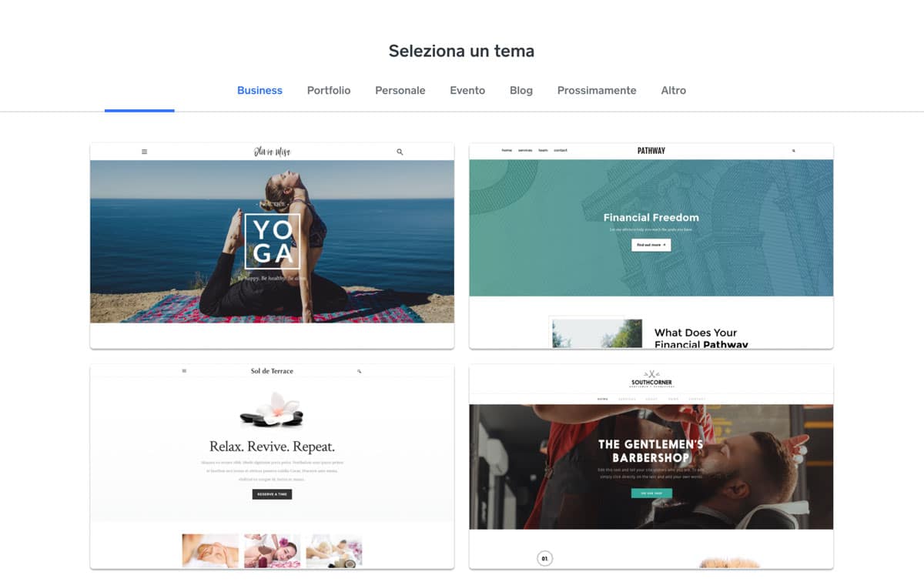
Task: Choose the Pathway Financial Freedom theme thumbnail
Action: [651, 246]
